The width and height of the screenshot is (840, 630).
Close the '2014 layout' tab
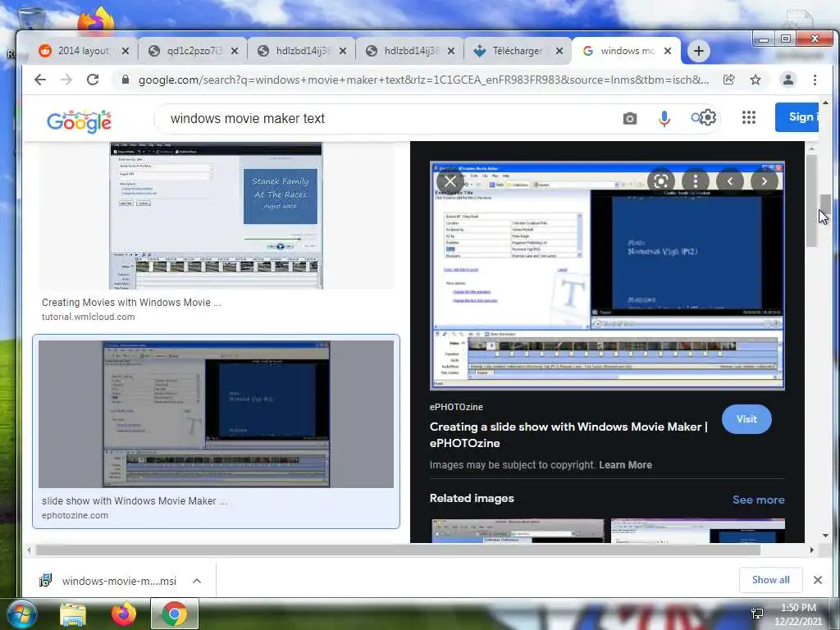125,51
